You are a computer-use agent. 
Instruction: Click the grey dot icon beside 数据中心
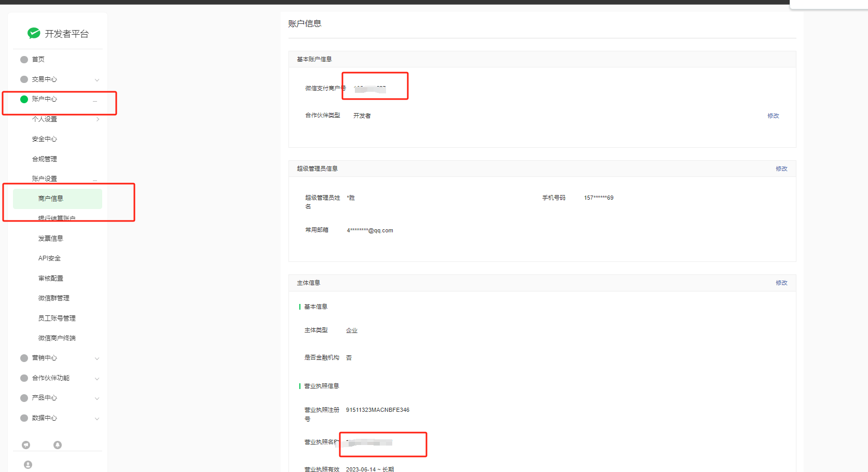point(24,418)
